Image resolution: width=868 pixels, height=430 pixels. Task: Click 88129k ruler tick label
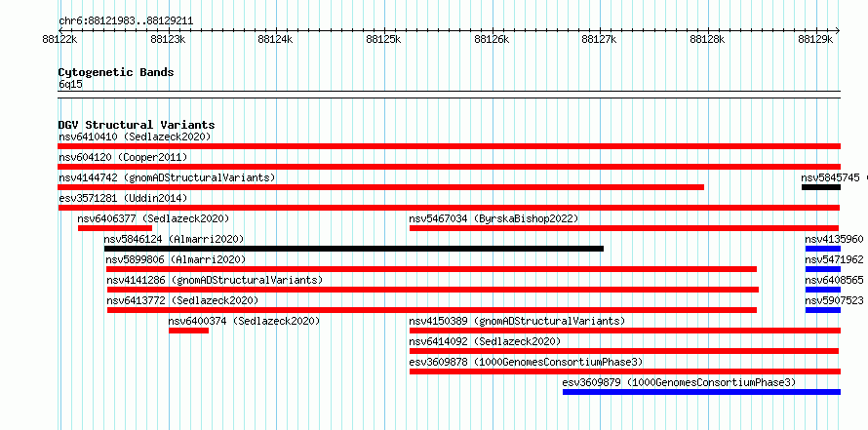click(x=815, y=39)
